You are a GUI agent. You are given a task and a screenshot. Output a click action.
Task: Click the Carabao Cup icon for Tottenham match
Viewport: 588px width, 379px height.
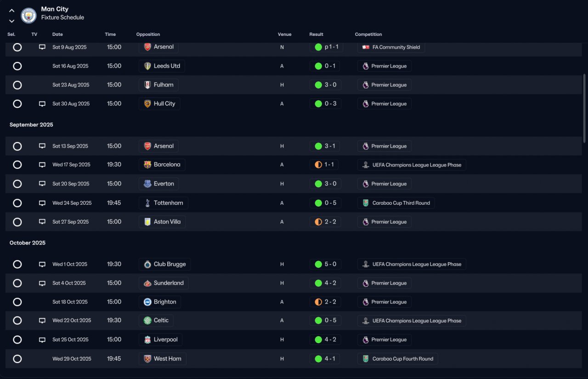click(365, 203)
